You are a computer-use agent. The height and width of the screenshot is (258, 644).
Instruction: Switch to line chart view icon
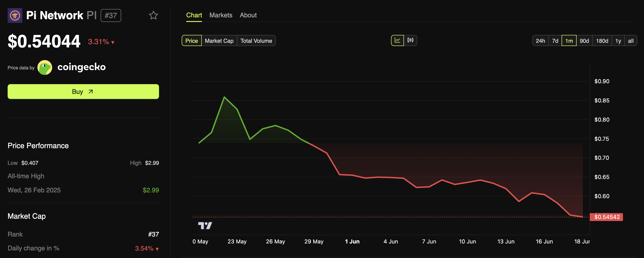(x=397, y=40)
